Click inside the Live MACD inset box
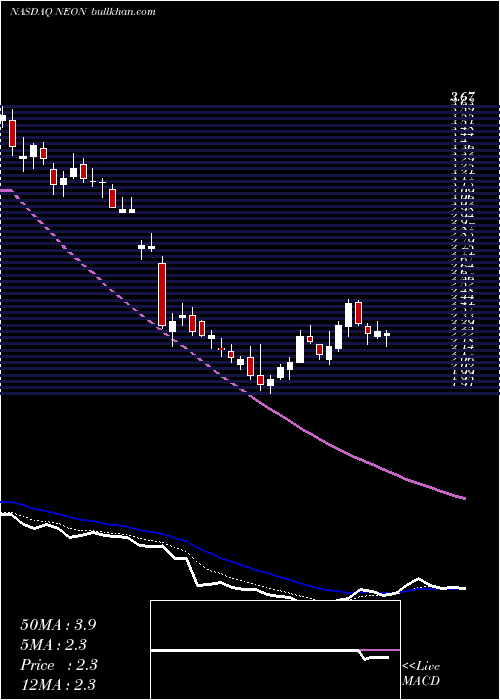This screenshot has height=700, width=500. [275, 650]
